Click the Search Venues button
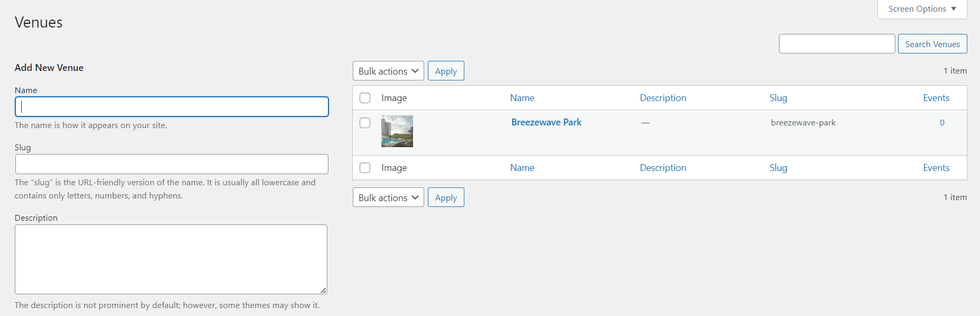 932,44
